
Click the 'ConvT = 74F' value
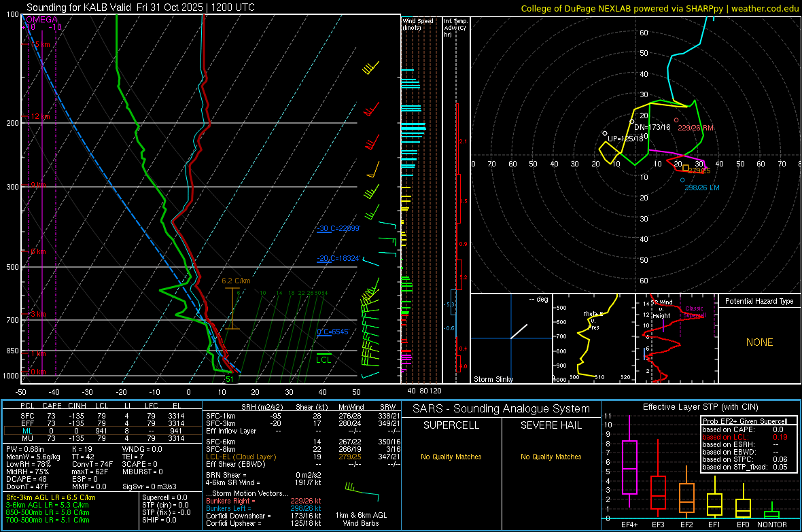coord(92,465)
